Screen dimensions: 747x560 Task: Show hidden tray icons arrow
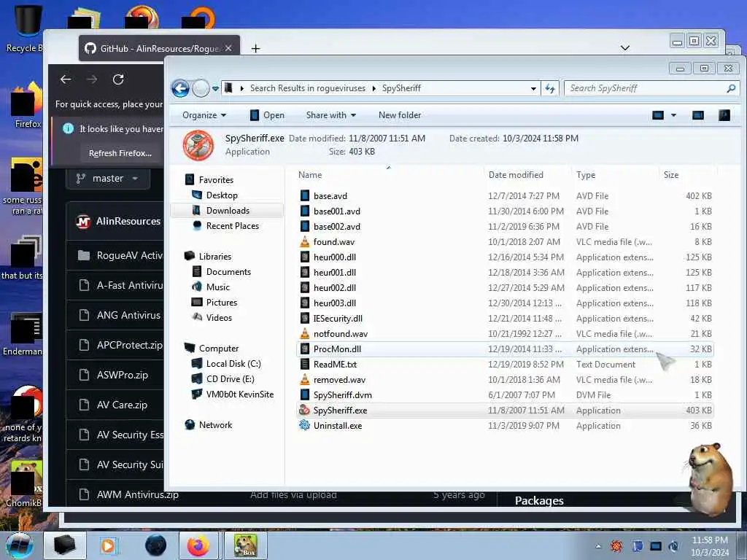click(598, 546)
